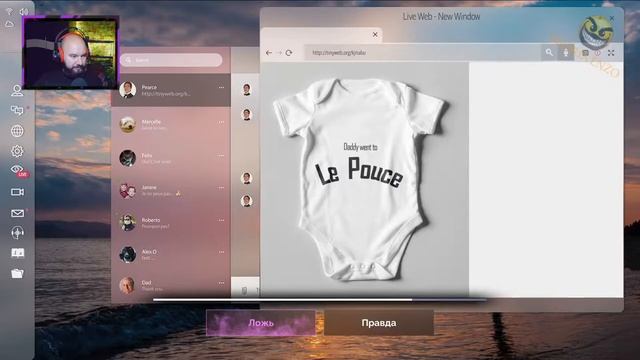Image resolution: width=640 pixels, height=360 pixels.
Task: Click the speaker volume icon
Action: pyautogui.click(x=24, y=12)
